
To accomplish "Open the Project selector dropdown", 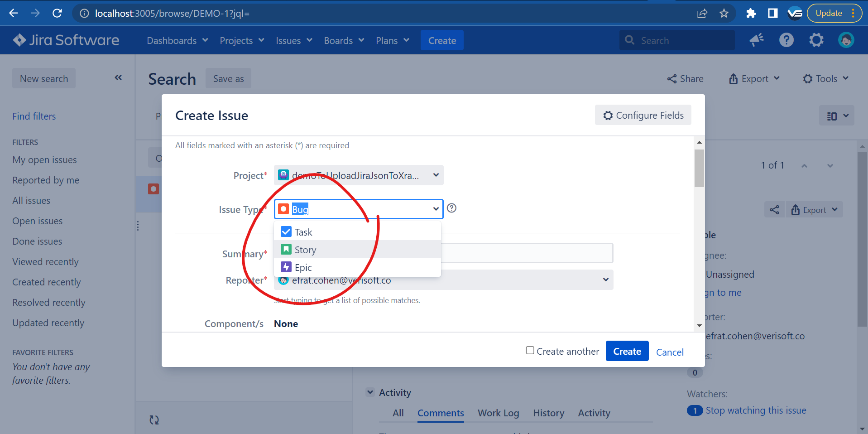I will pyautogui.click(x=359, y=175).
